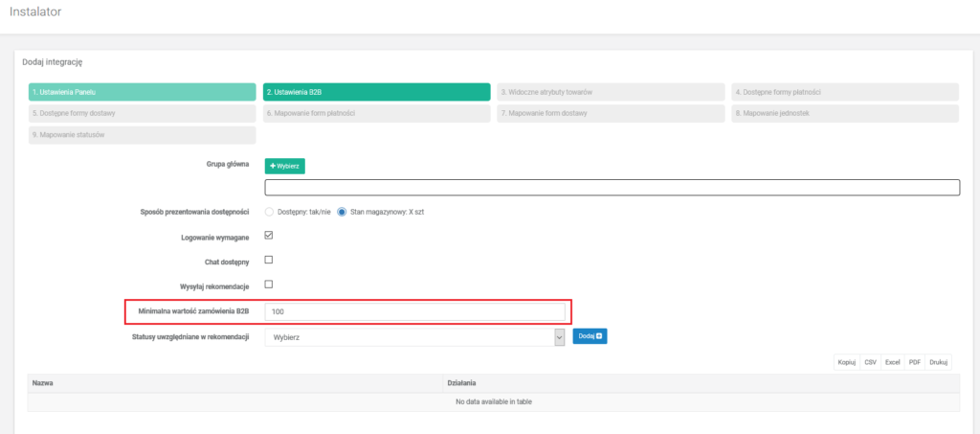
Task: Open step 6. Mapowanie form płatności
Action: pyautogui.click(x=375, y=113)
